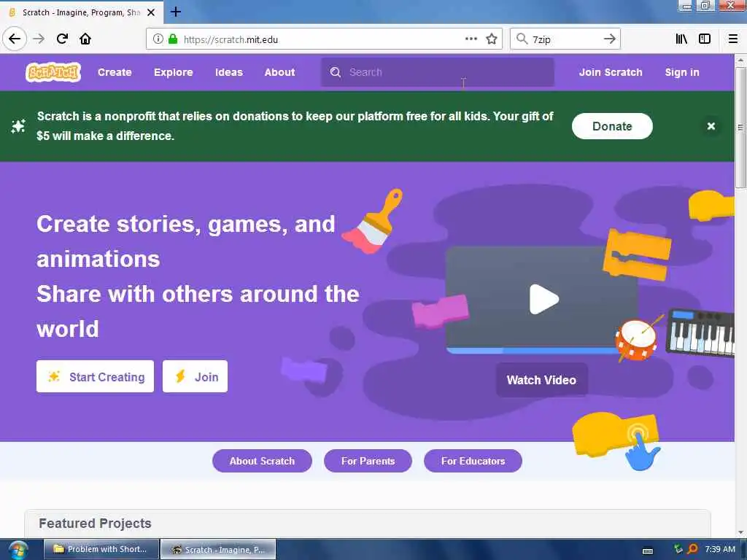Image resolution: width=747 pixels, height=560 pixels.
Task: Click the browser forward arrow
Action: [39, 39]
